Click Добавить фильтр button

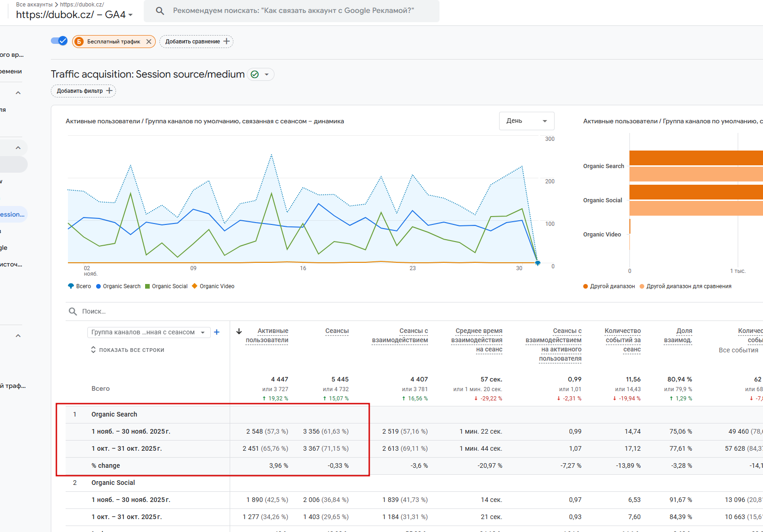point(84,91)
